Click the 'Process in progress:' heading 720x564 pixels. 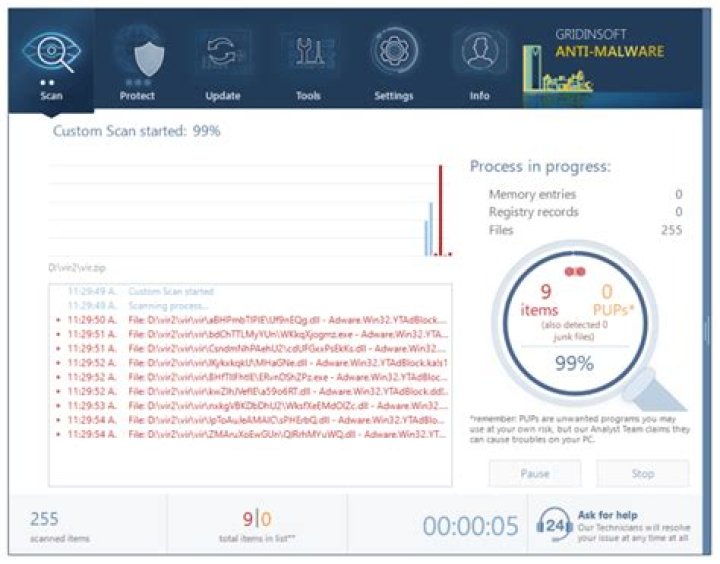pos(540,166)
